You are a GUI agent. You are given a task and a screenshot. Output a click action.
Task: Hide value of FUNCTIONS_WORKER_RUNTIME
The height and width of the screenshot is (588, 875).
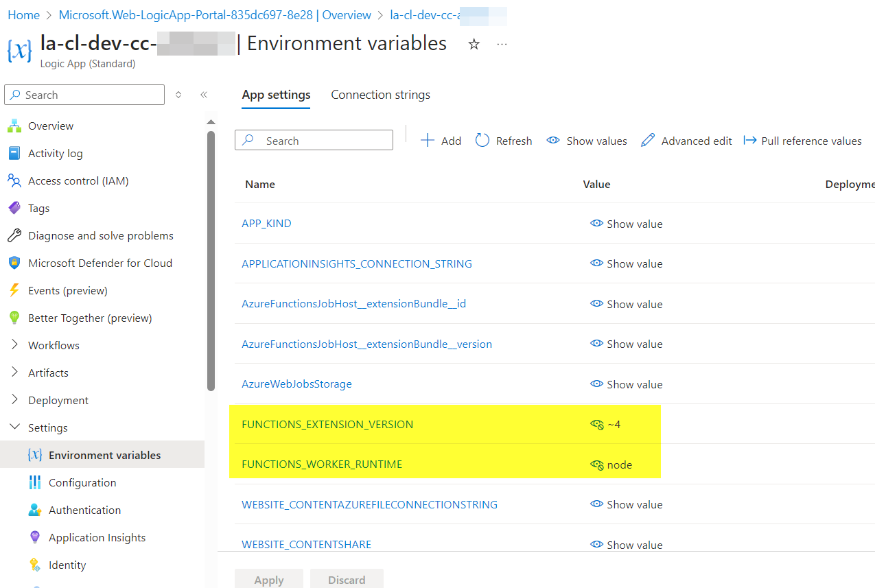[x=596, y=464]
